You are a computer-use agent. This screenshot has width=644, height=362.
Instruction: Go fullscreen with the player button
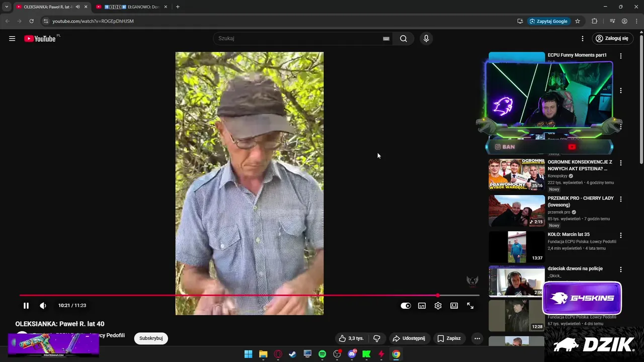pyautogui.click(x=470, y=306)
